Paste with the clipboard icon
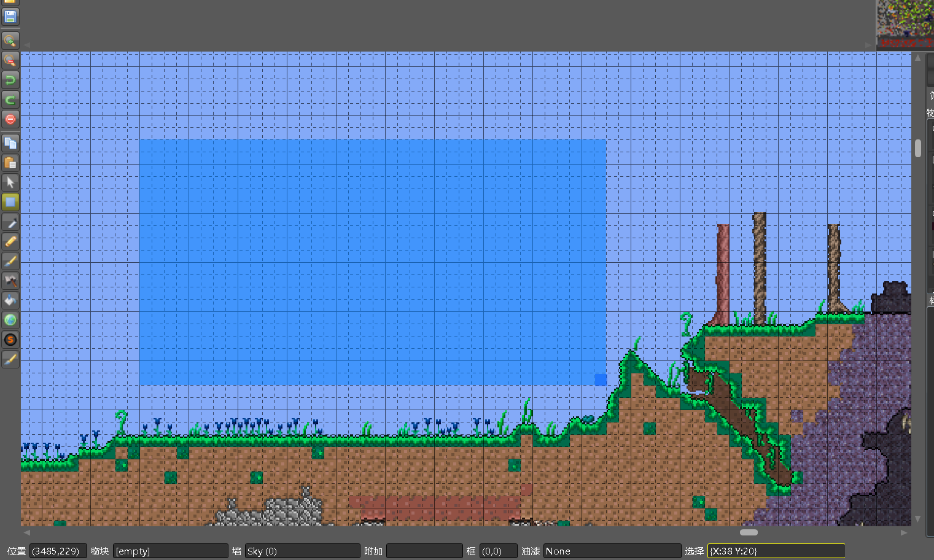 [x=10, y=163]
